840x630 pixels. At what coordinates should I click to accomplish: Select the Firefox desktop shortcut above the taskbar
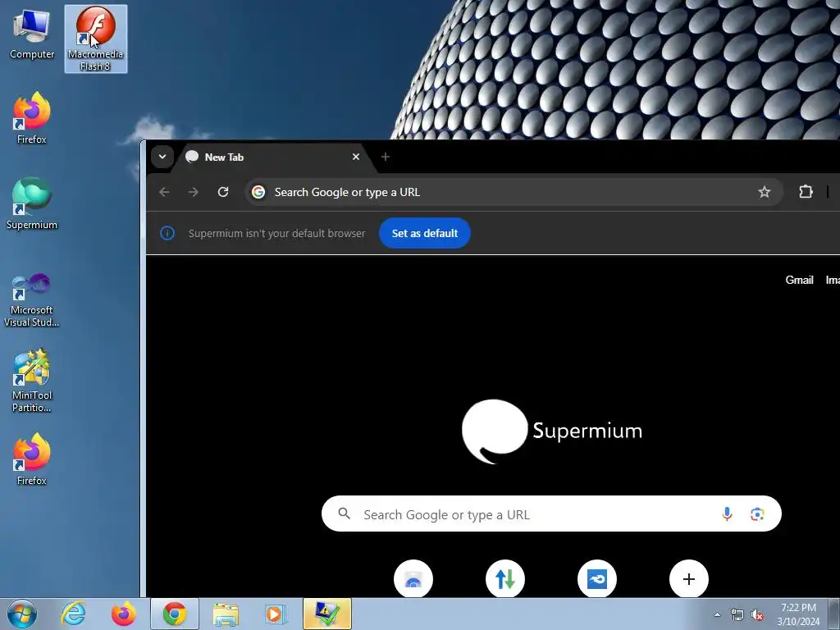tap(32, 459)
